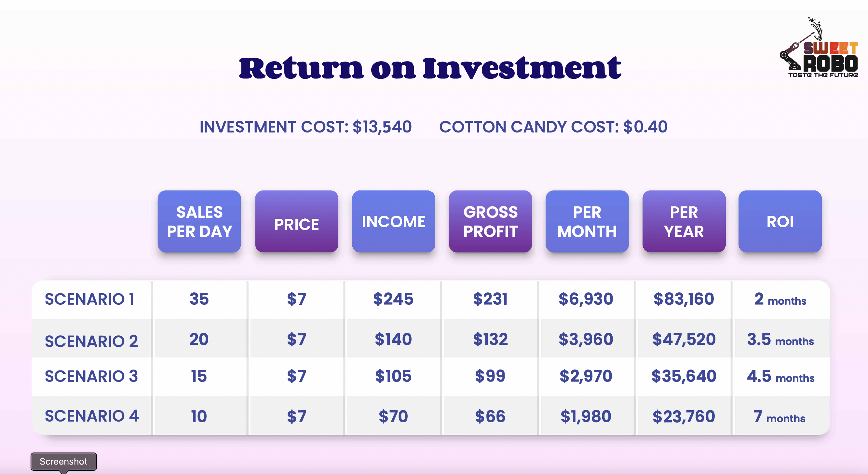Screen dimensions: 868x474
Task: Select the PER YEAR header tile
Action: (x=684, y=221)
